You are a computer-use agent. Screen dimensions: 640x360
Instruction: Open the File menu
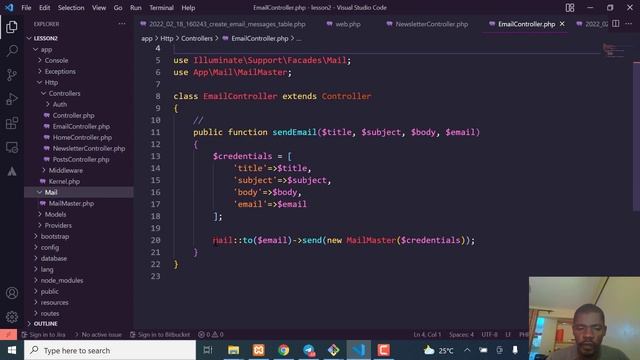point(26,7)
